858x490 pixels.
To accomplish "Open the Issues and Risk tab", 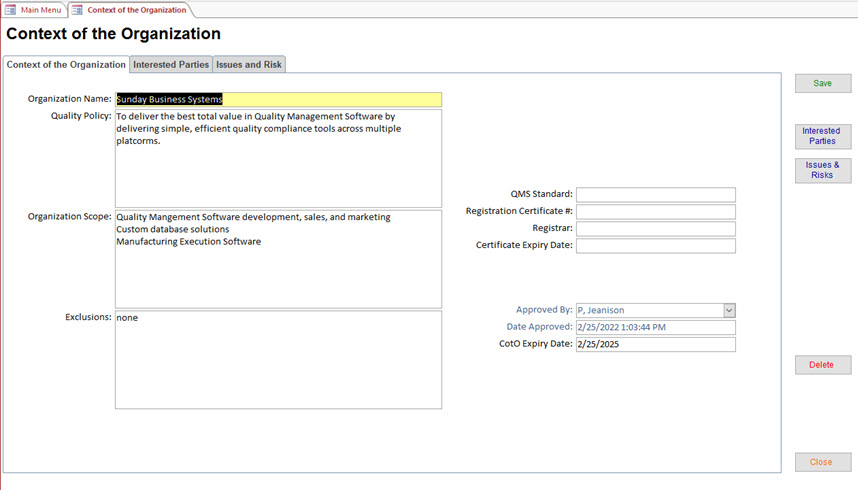I will click(x=249, y=64).
